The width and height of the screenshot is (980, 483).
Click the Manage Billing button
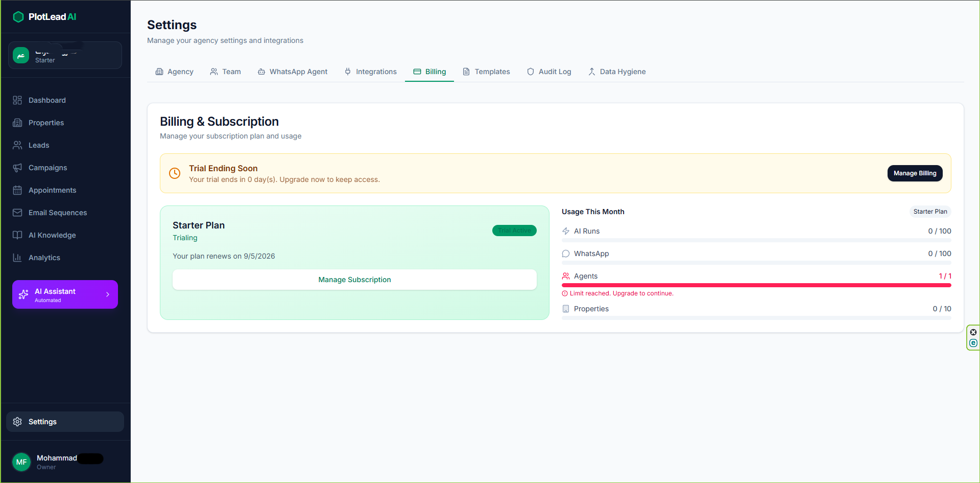coord(915,173)
